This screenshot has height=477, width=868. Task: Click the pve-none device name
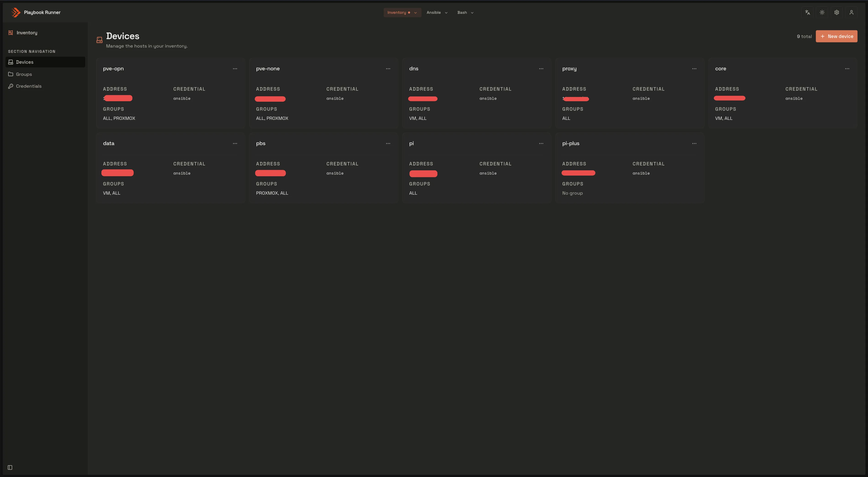tap(267, 69)
